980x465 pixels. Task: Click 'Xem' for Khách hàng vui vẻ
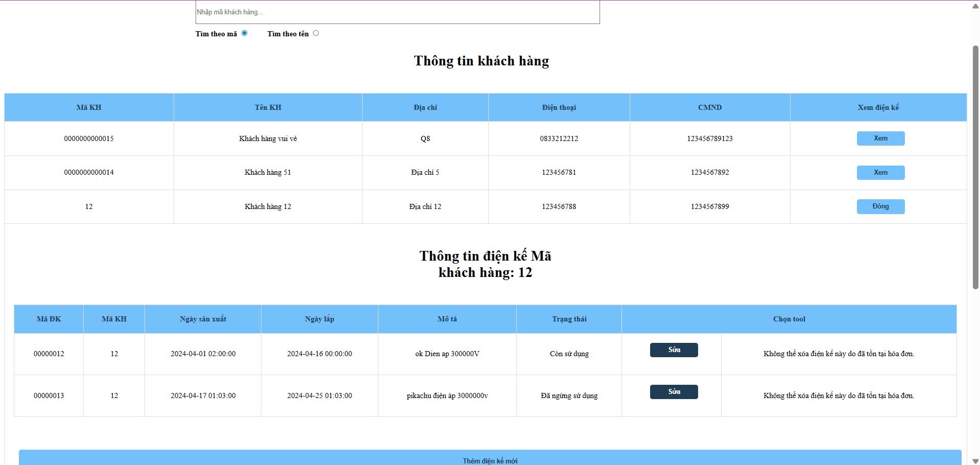[x=880, y=138]
